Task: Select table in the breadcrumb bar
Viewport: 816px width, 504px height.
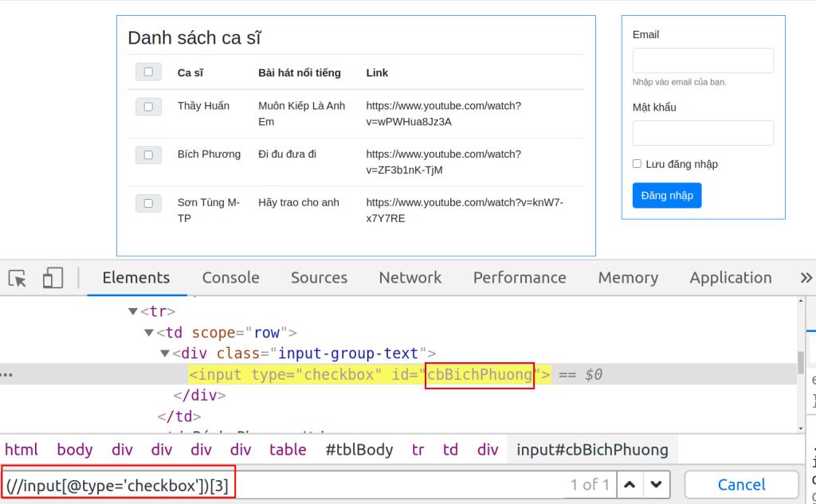Action: [x=288, y=449]
